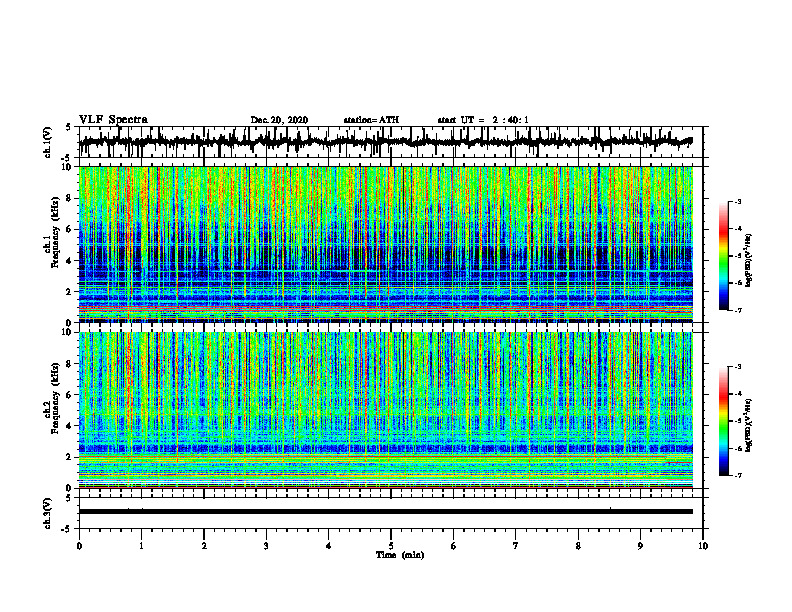Click the ch.1 "Frequency (kHz)" axis label
The image size is (792, 612).
55,232
